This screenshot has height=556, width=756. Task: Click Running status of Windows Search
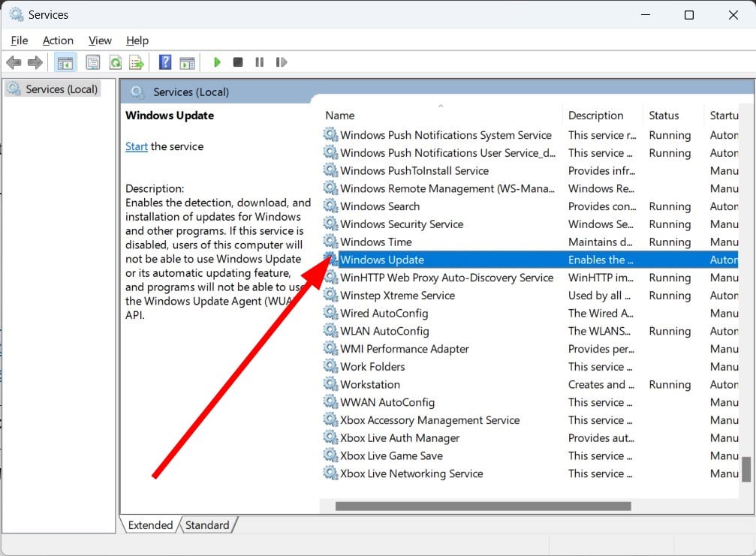tap(670, 206)
